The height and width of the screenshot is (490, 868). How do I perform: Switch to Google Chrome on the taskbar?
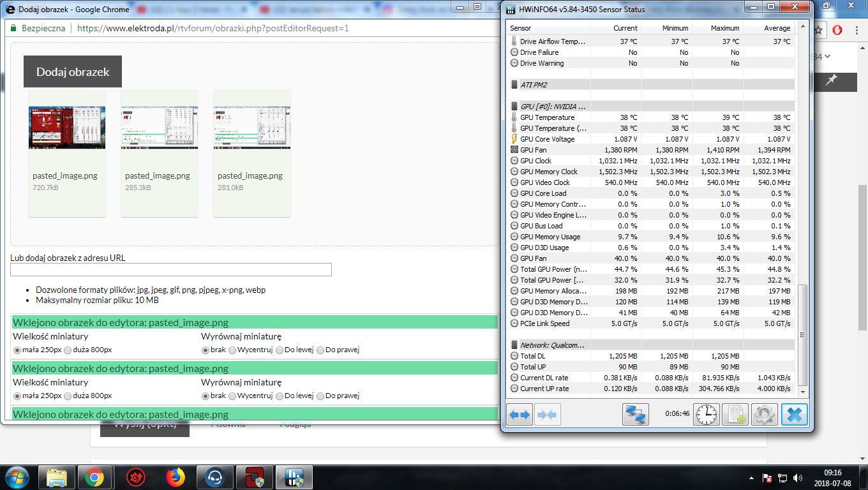95,477
